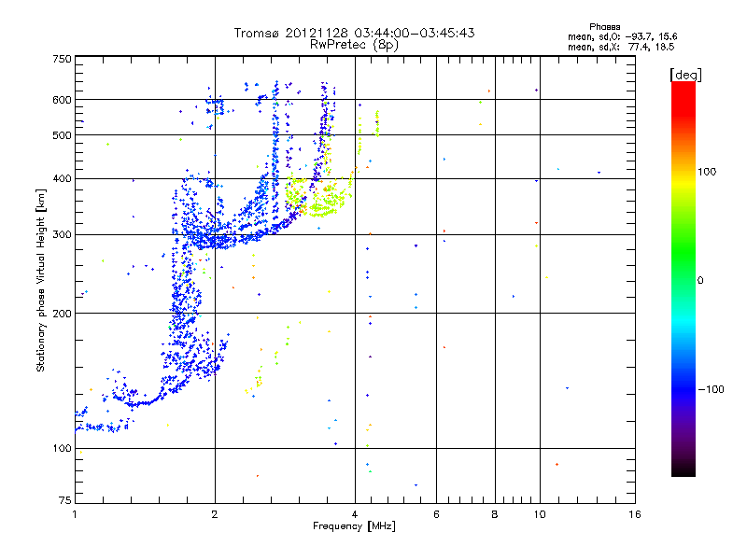Click y-axis tick label '600'

point(62,100)
